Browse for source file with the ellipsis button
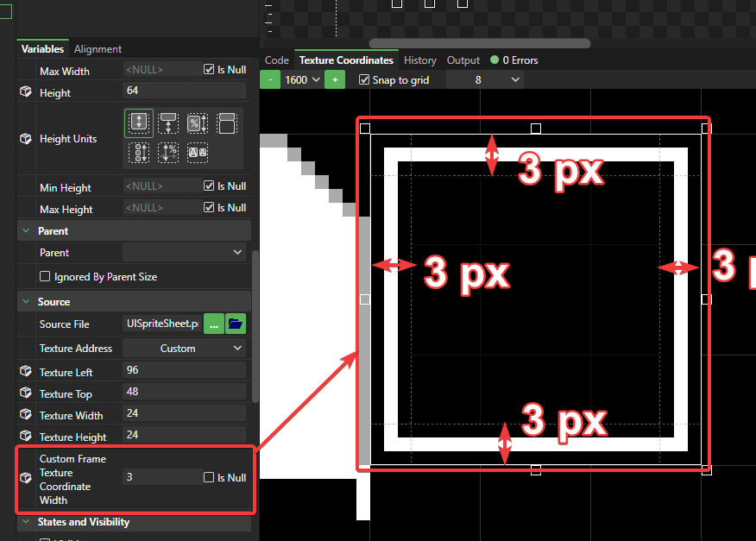Image resolution: width=756 pixels, height=541 pixels. (x=213, y=324)
